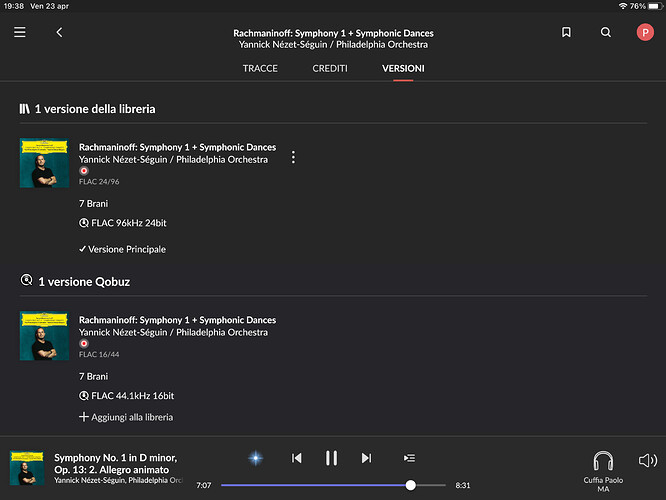Screen dimensions: 666x500
Task: Select the VERSIONI tab
Action: tap(403, 68)
